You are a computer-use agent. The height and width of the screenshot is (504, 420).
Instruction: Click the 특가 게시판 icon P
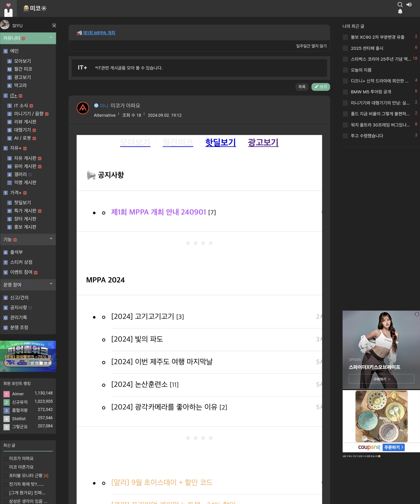click(10, 211)
